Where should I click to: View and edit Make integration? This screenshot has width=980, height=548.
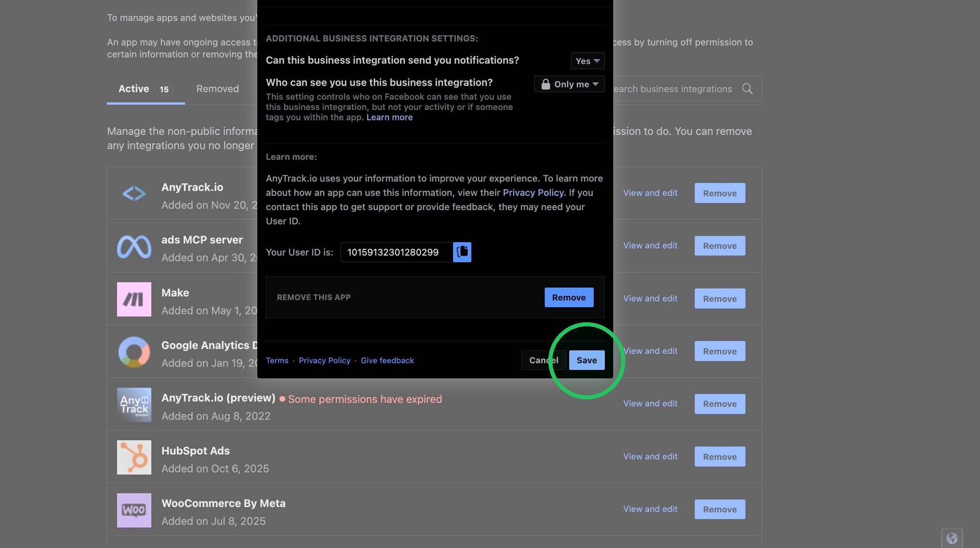650,299
